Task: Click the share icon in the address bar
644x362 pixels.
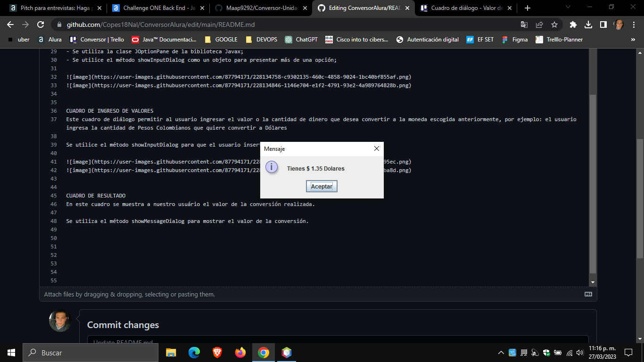Action: [538, 24]
